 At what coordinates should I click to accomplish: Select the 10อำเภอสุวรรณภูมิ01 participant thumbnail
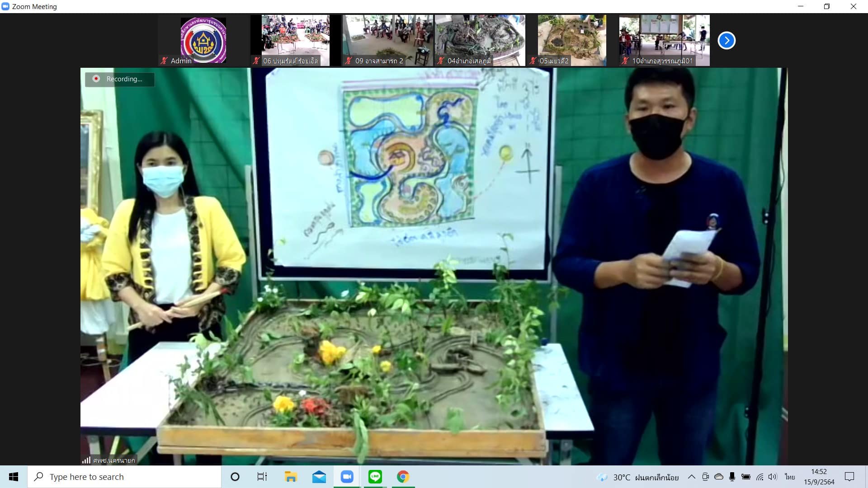click(664, 41)
